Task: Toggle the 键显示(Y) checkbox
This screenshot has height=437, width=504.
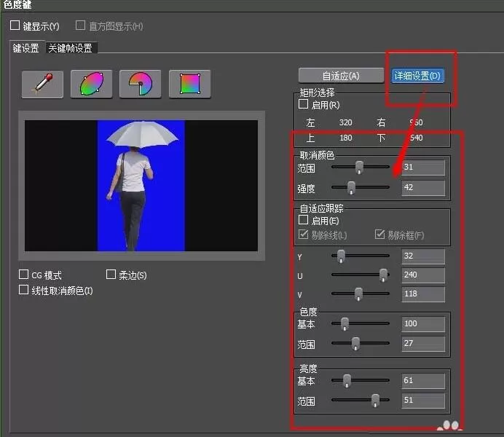Action: coord(15,25)
